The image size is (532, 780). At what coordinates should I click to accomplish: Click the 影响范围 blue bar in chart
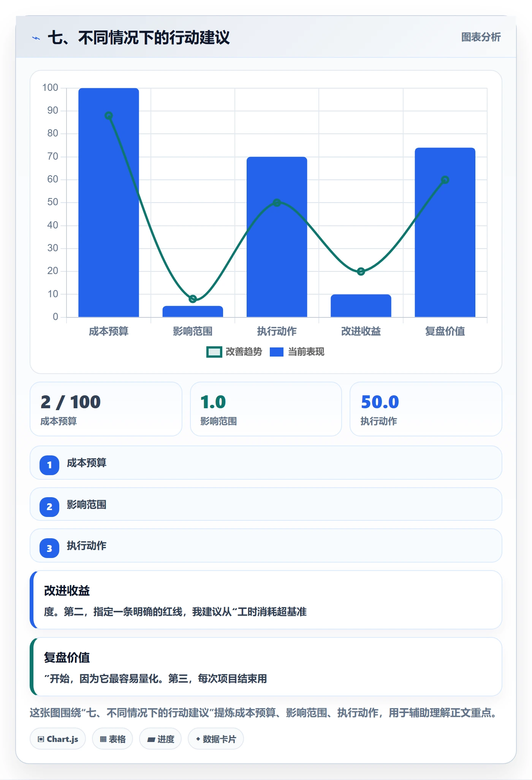click(x=193, y=311)
